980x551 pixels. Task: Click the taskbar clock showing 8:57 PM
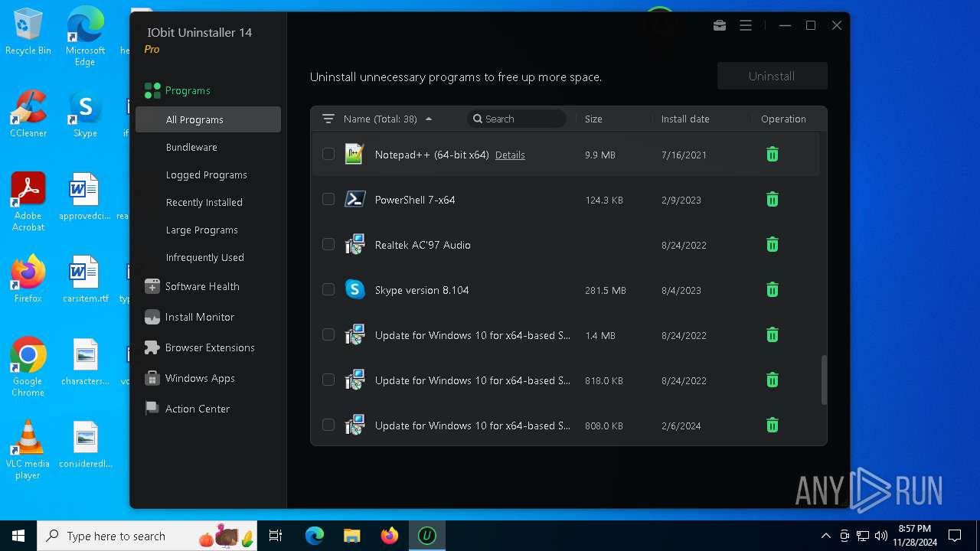(915, 536)
